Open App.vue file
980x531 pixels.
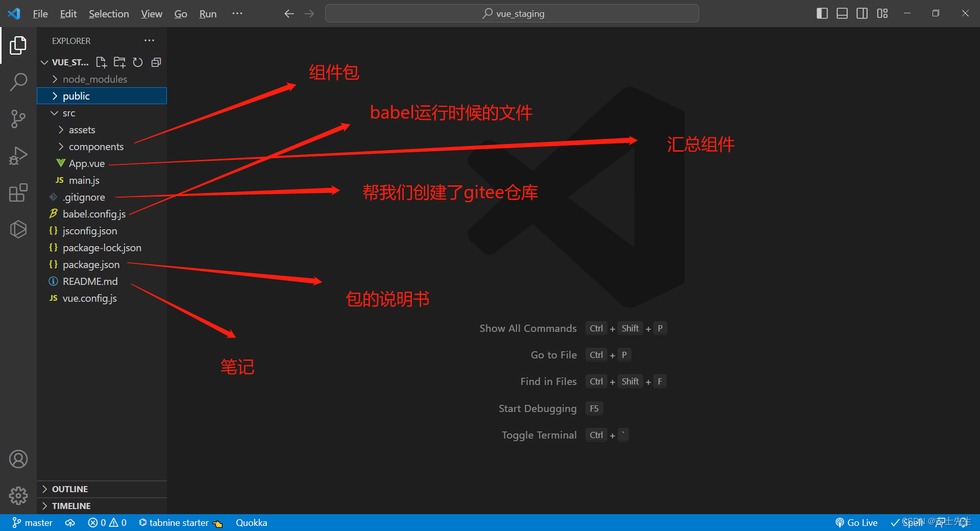click(x=102, y=163)
